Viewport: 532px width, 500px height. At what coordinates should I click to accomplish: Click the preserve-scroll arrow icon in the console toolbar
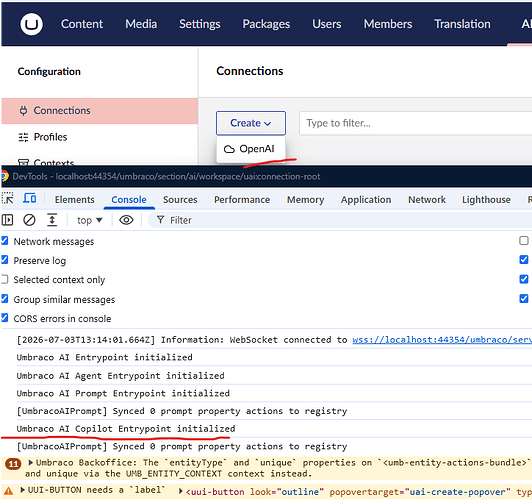[x=52, y=220]
